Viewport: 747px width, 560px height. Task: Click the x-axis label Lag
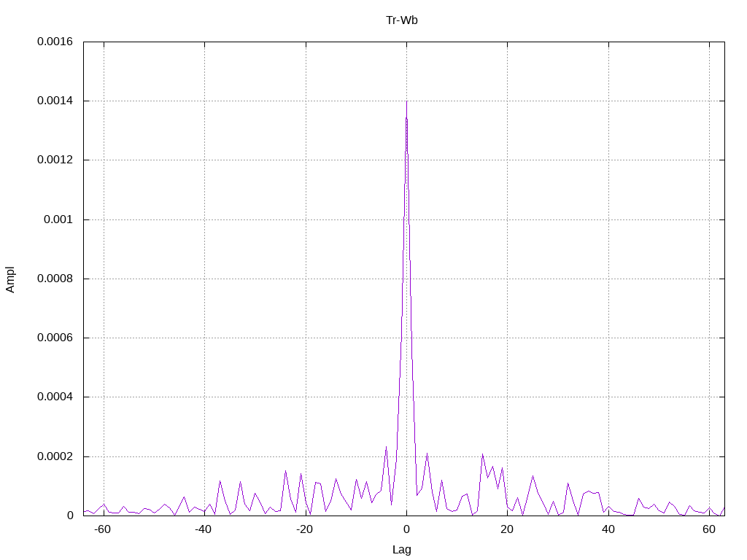click(402, 550)
